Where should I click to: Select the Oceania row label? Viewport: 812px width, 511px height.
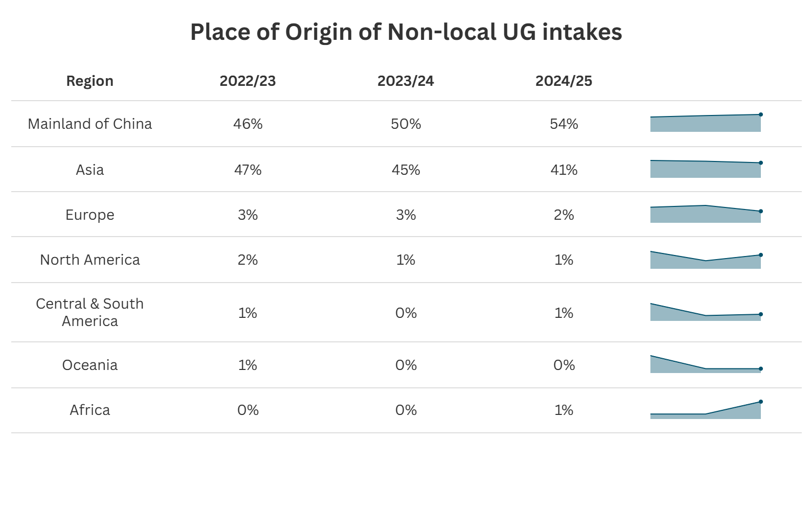pyautogui.click(x=90, y=365)
